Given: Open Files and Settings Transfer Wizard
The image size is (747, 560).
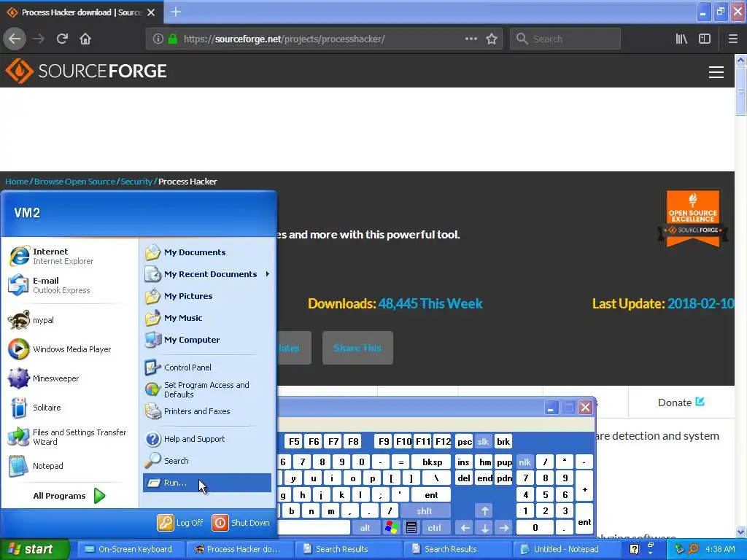Looking at the screenshot, I should point(69,437).
